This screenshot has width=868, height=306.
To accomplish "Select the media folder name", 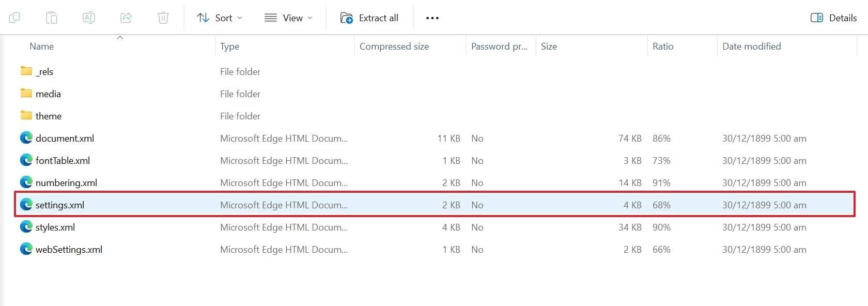I will pos(48,94).
